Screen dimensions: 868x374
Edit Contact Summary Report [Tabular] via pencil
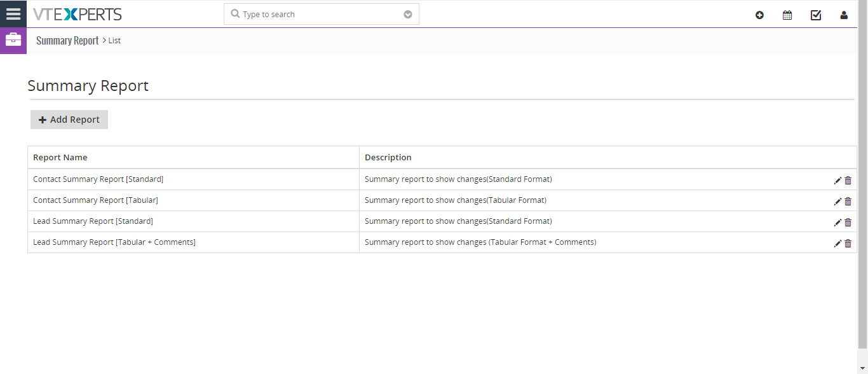coord(837,202)
